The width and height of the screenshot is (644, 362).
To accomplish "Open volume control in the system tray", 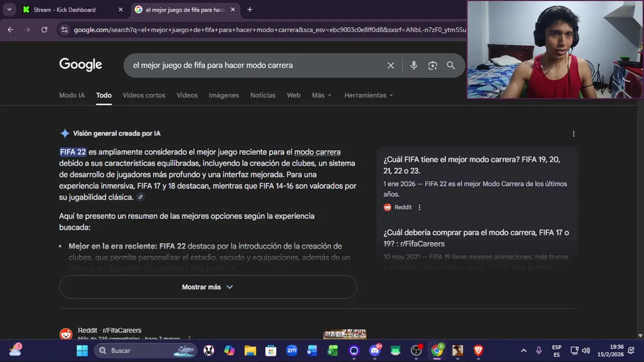I will (586, 350).
